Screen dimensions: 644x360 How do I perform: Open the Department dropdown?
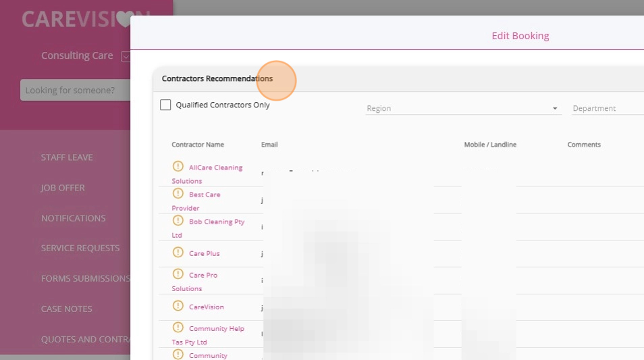pyautogui.click(x=606, y=108)
